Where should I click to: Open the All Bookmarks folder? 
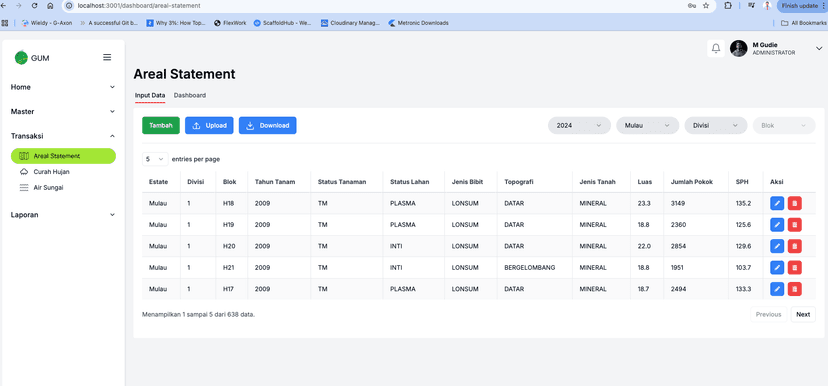pyautogui.click(x=804, y=23)
